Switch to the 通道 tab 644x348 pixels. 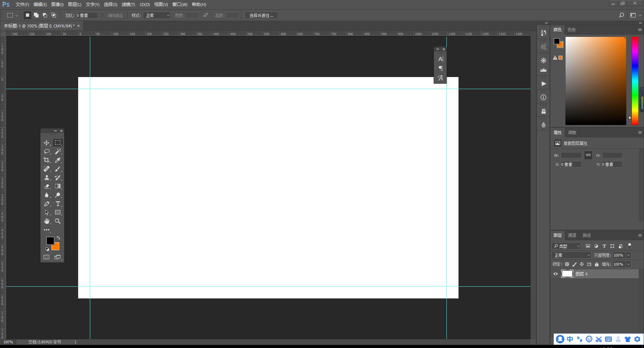coord(572,235)
